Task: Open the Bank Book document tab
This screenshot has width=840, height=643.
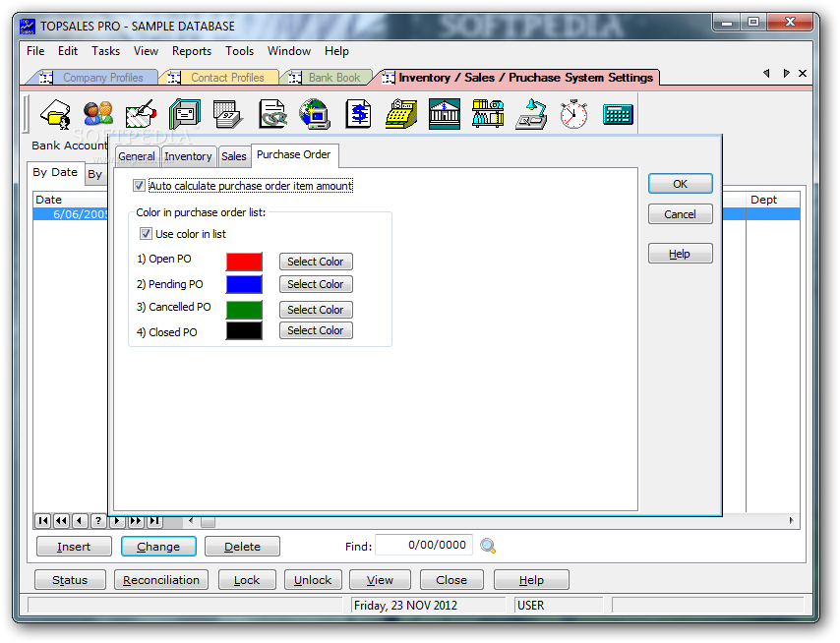Action: click(x=328, y=78)
